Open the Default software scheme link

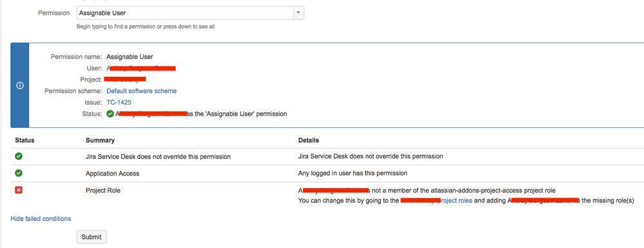[x=142, y=91]
